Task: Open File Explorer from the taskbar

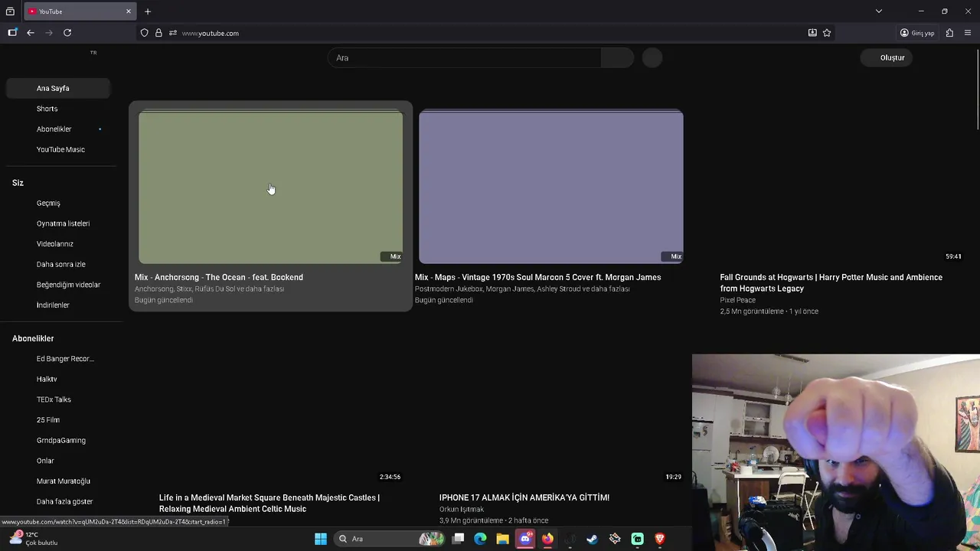Action: 502,539
